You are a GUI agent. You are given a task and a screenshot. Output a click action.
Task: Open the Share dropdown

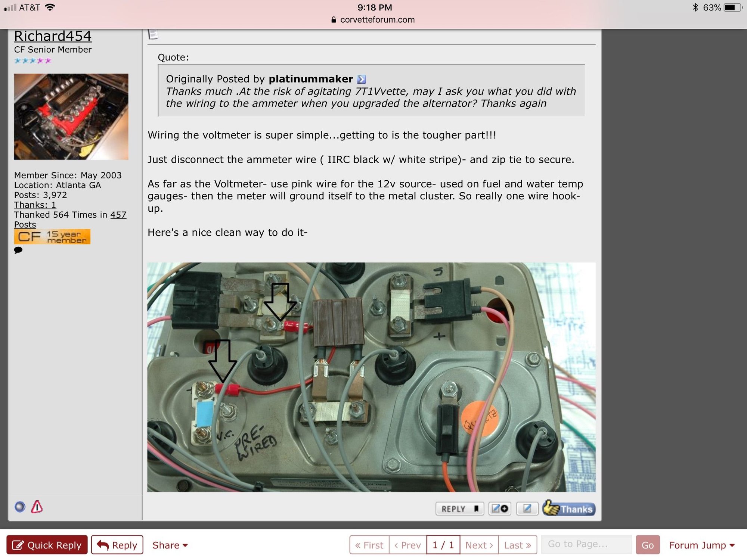[x=170, y=545]
